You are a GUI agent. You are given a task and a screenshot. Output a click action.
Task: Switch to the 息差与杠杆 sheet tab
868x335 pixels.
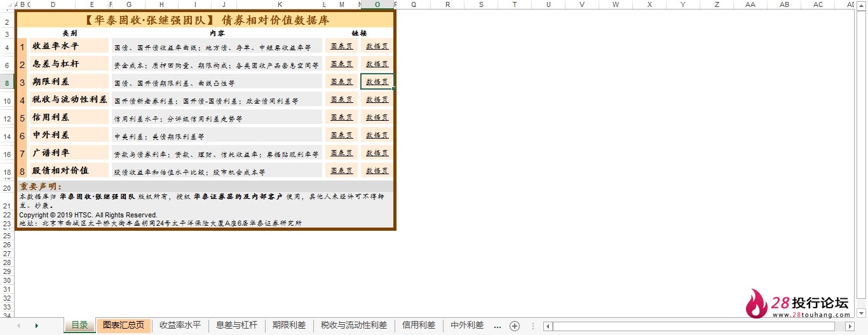coord(236,325)
